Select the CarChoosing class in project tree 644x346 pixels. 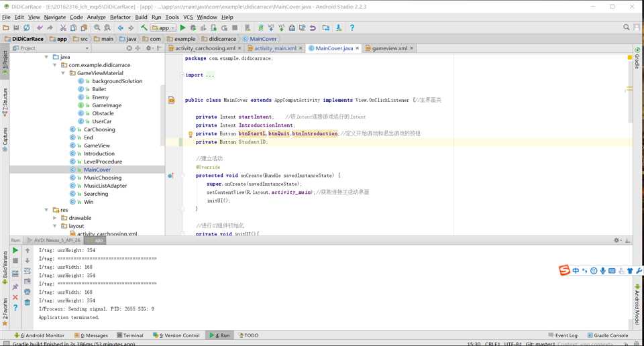(x=99, y=129)
